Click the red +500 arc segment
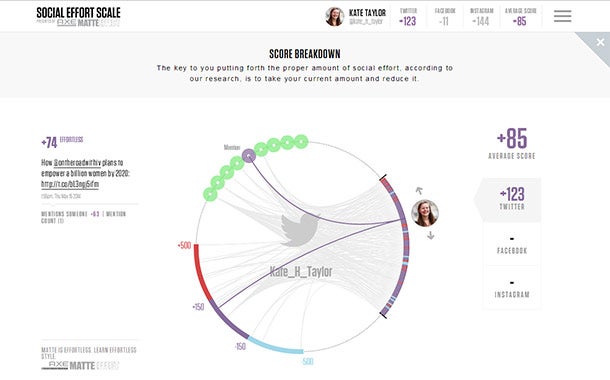 click(202, 273)
